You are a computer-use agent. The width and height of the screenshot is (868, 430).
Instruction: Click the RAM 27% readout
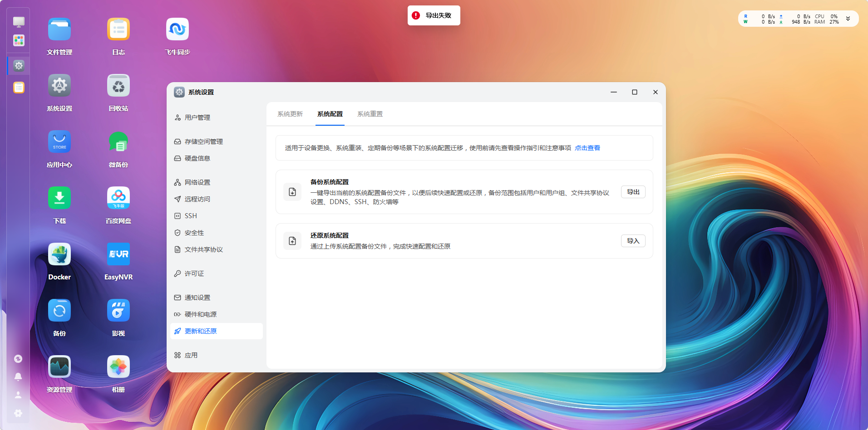[827, 22]
